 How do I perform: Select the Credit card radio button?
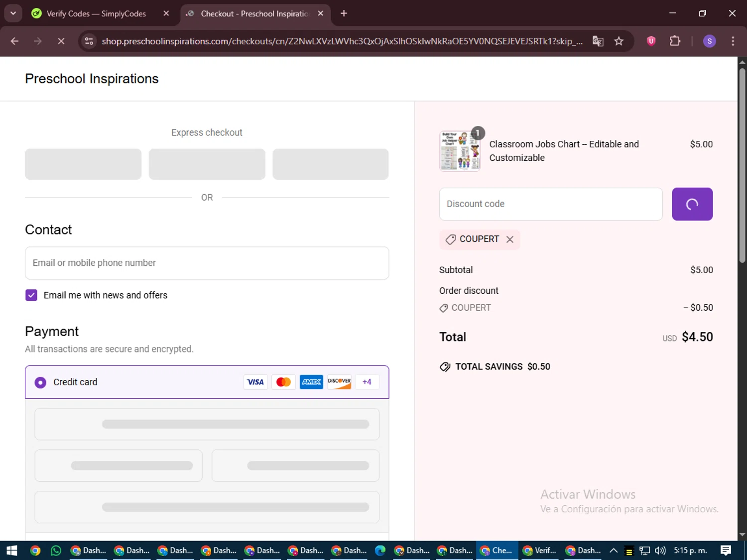pyautogui.click(x=40, y=382)
